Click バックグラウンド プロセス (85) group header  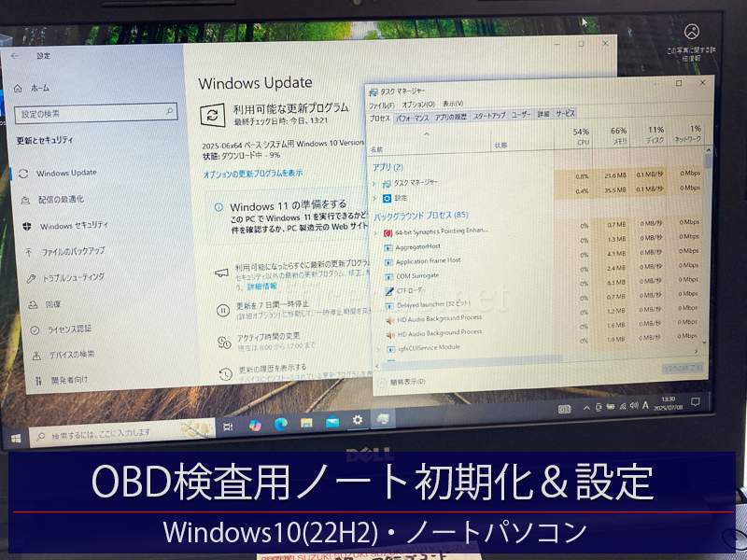click(421, 216)
